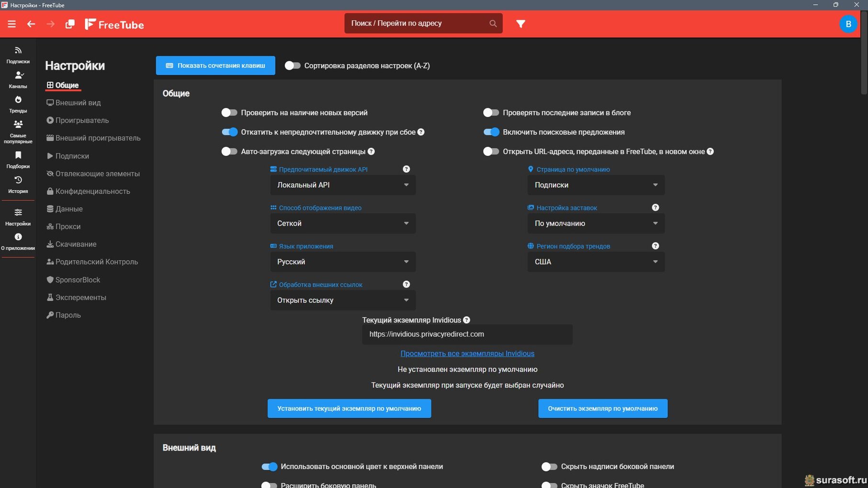Select Прокси settings section
This screenshot has width=868, height=488.
tap(64, 227)
